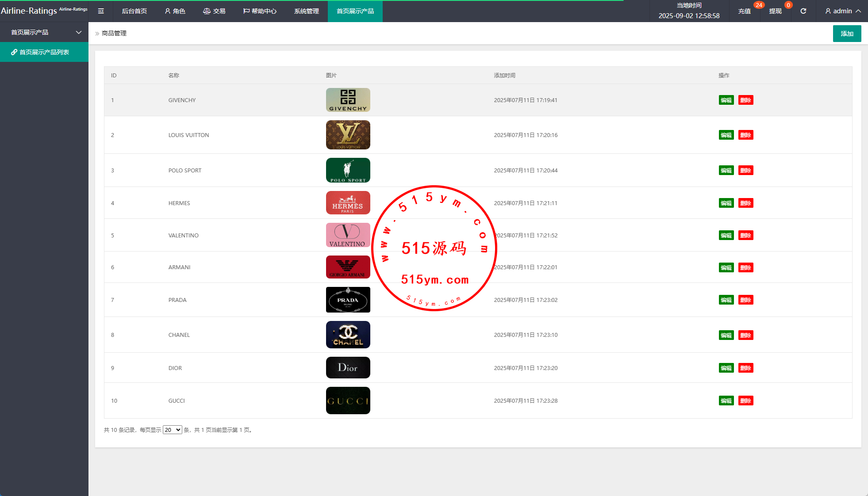Screen dimensions: 868x496
Task: Open the 交易 scales icon menu
Action: point(214,11)
